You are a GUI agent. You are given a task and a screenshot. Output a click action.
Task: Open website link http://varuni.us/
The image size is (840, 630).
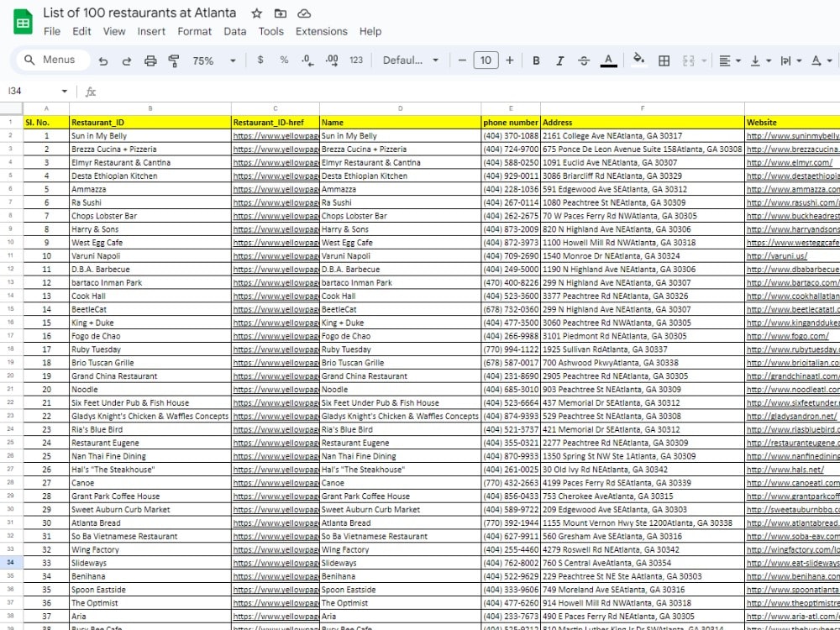[x=777, y=256]
